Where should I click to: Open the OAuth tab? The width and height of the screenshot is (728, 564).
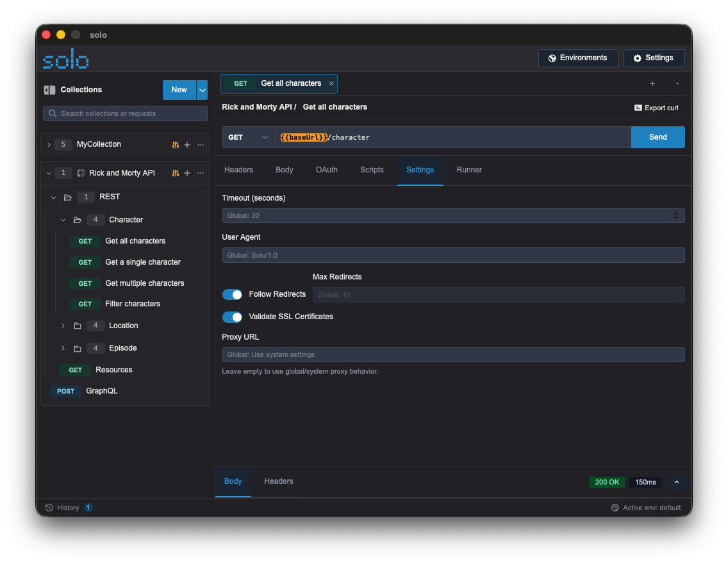(x=327, y=170)
